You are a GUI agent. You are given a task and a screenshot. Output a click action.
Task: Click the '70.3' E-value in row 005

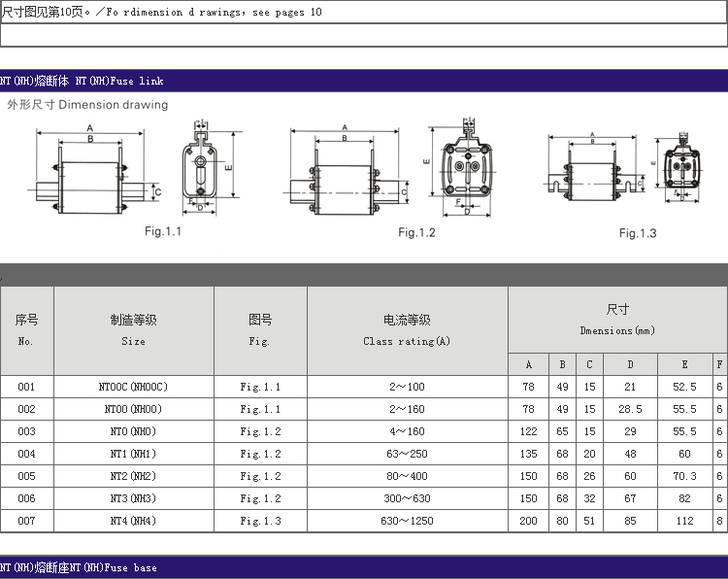pos(685,476)
